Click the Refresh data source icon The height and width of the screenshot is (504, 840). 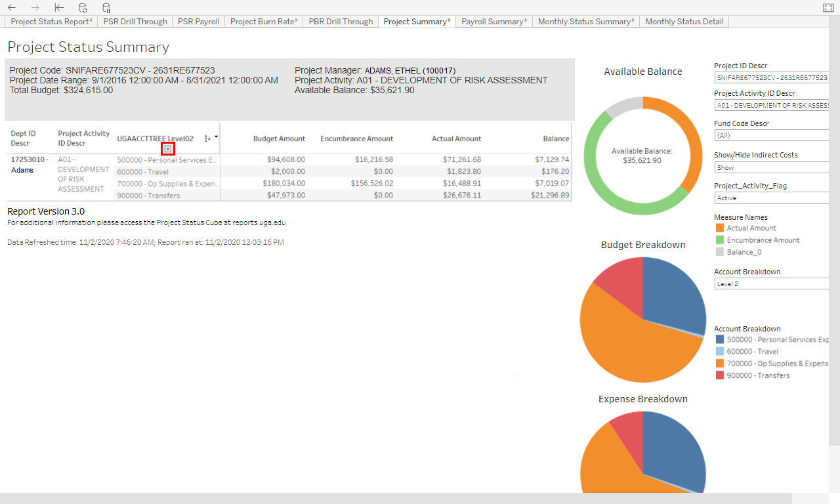coord(83,8)
